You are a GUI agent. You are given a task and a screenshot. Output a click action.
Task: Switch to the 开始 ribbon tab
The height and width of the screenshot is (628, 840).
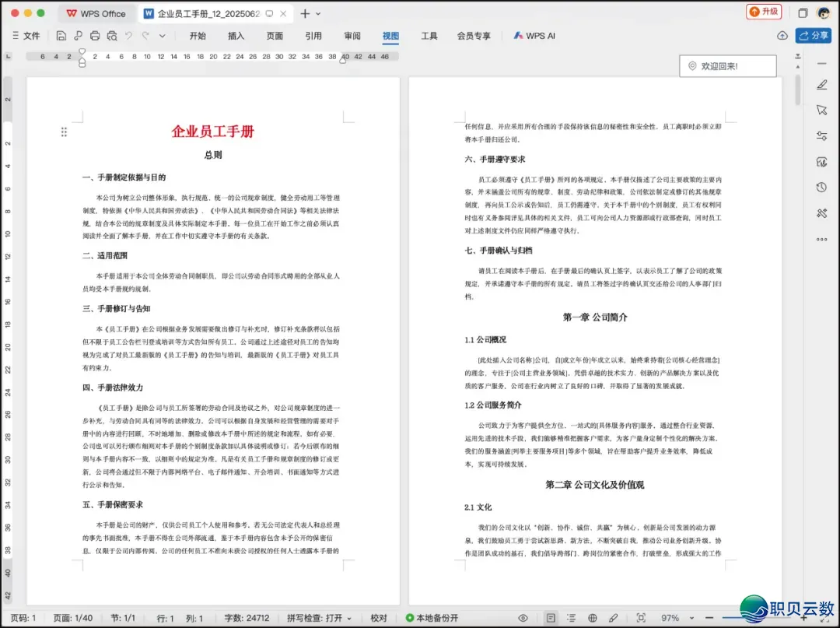click(x=198, y=36)
